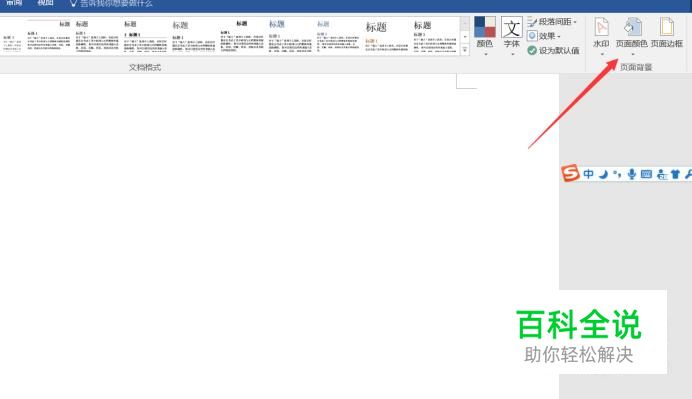
Task: Open Sogou wrench toolbox icon
Action: 688,174
